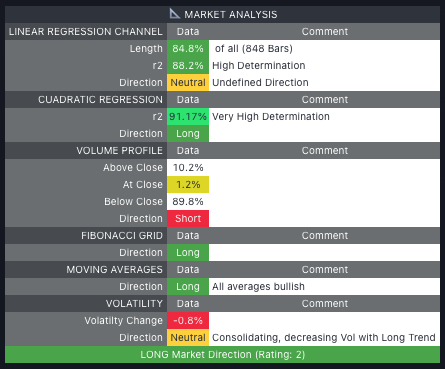Screen dimensions: 445x369
Task: Click the red Short direction cell
Action: [x=188, y=219]
